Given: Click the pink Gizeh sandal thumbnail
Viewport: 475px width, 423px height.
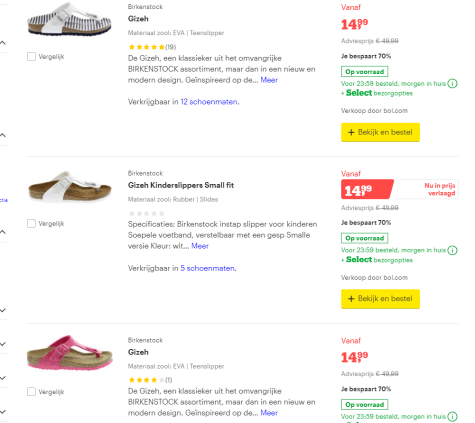Looking at the screenshot, I should 70,353.
